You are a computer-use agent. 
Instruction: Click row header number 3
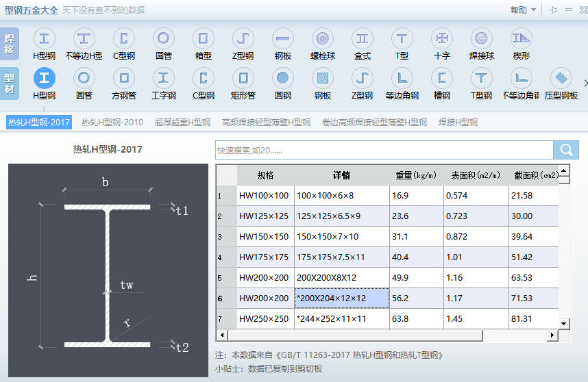pos(227,237)
